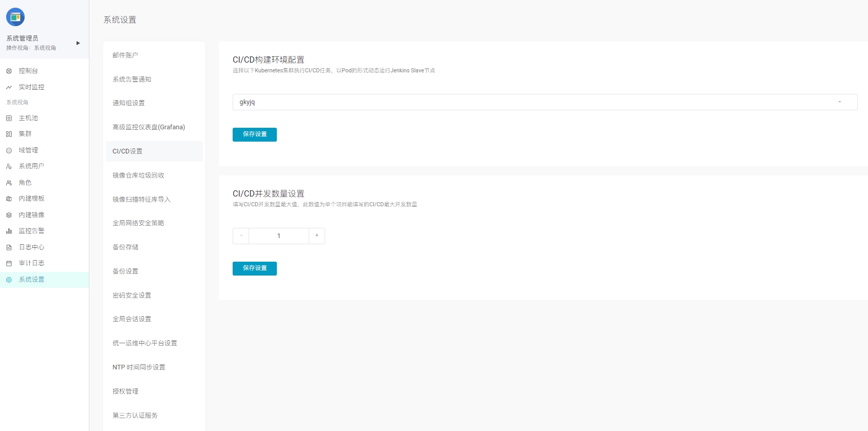Save the CI/CD构建环境配置 settings
The image size is (868, 431).
pos(255,134)
